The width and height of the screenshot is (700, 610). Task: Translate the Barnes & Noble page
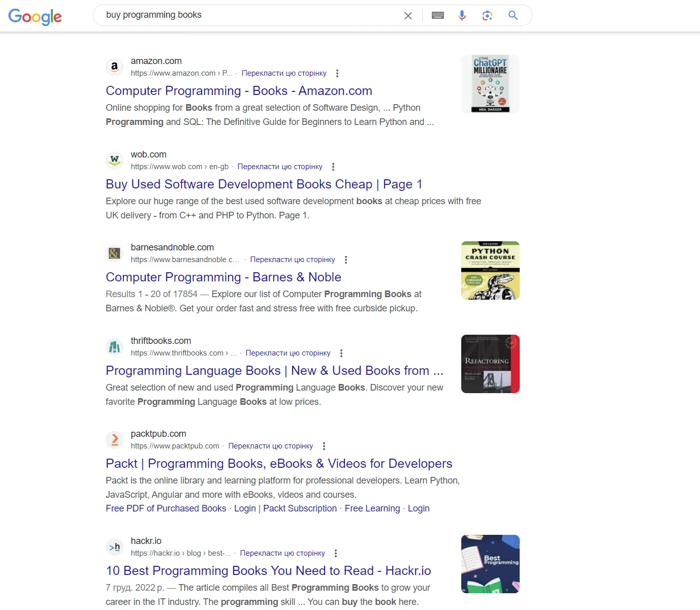293,260
